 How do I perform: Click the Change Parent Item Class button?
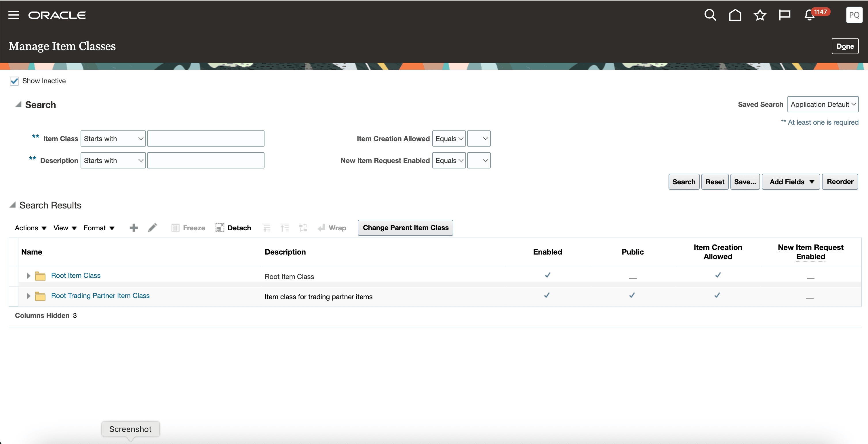coord(405,227)
